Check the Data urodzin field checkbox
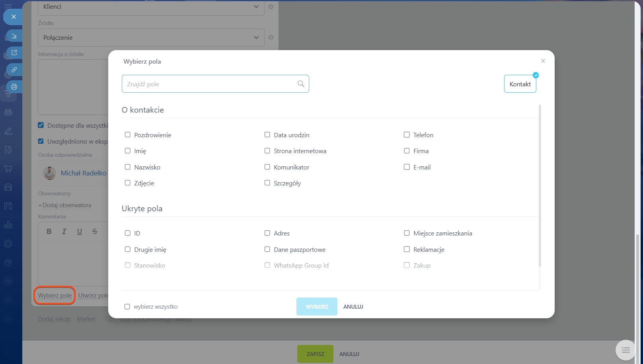 (267, 135)
